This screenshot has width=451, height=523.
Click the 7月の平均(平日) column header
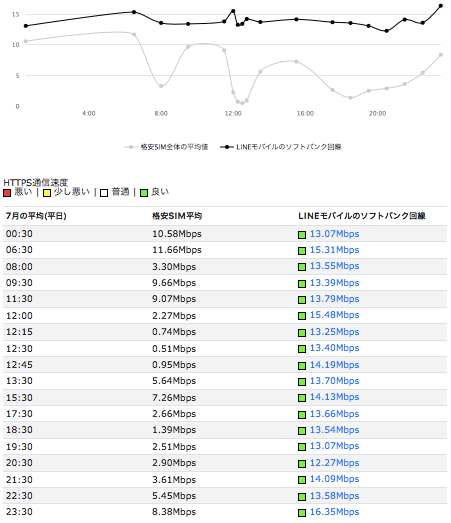pos(36,216)
